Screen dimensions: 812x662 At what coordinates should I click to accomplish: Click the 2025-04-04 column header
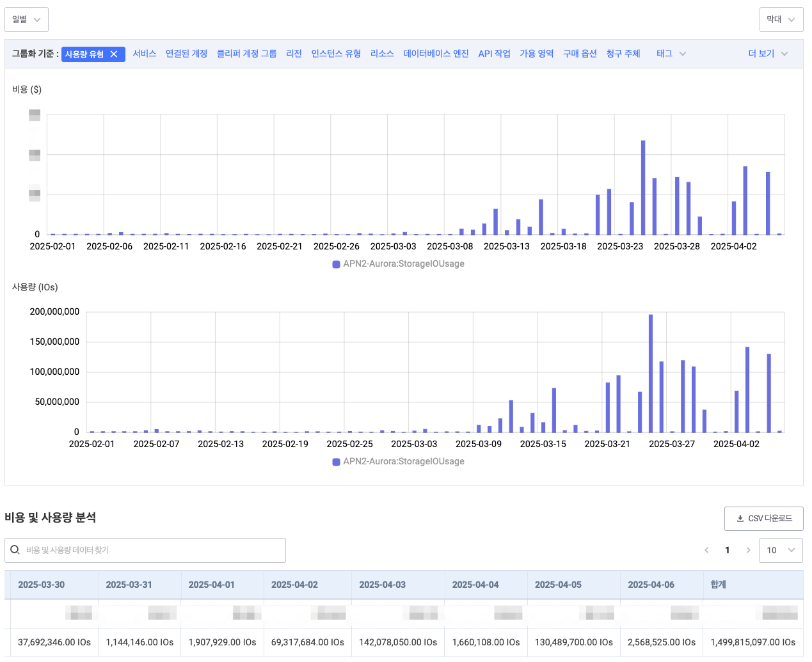pos(486,585)
